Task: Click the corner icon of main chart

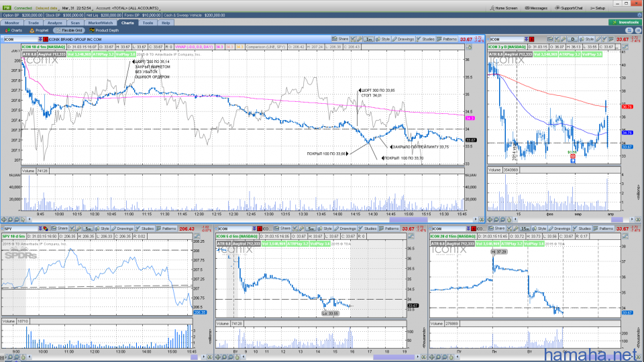Action: point(469,47)
